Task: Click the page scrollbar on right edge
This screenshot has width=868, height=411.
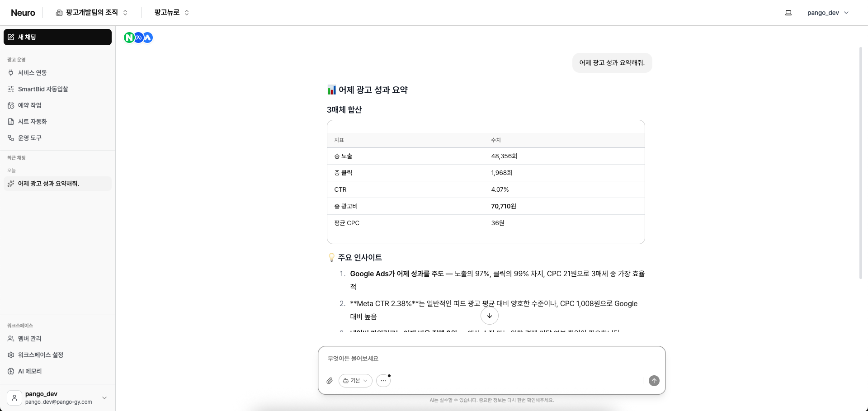Action: click(861, 163)
